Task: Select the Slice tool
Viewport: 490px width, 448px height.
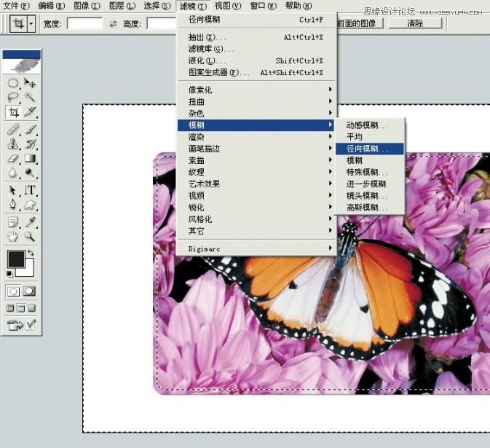Action: 30,112
